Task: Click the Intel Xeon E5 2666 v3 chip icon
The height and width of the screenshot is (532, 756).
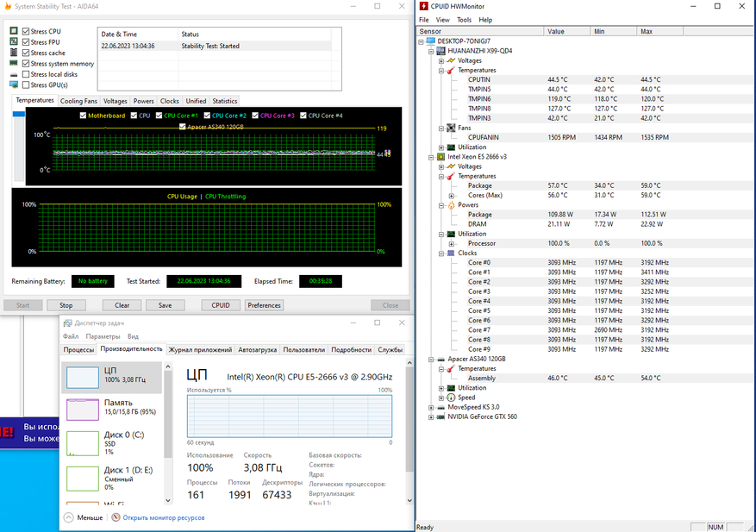Action: [440, 157]
